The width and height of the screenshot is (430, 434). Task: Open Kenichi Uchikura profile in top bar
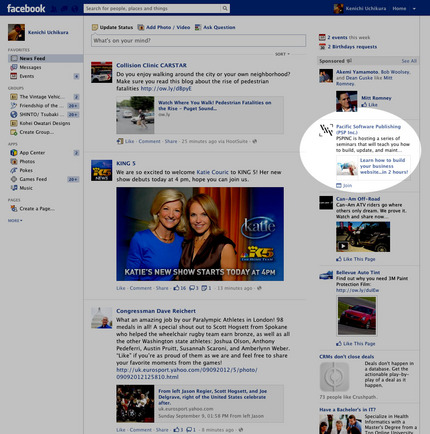point(360,8)
